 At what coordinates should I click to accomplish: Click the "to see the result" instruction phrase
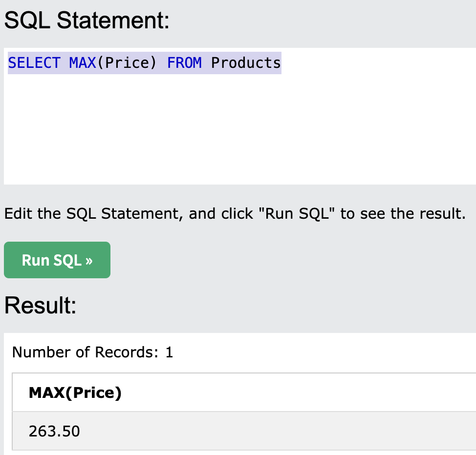click(x=402, y=214)
